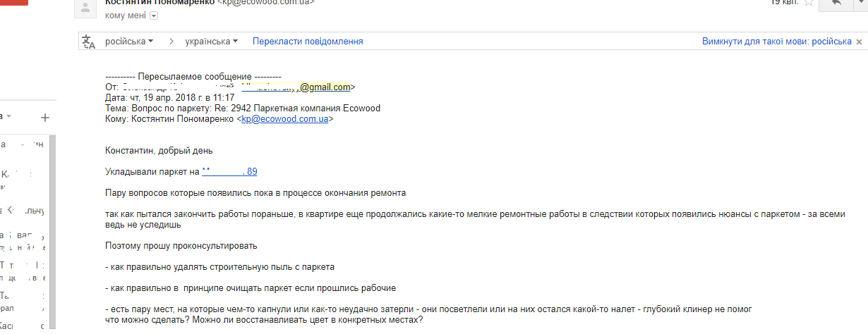This screenshot has height=334, width=868.
Task: Open the 'російська' source language dropdown
Action: tap(129, 42)
